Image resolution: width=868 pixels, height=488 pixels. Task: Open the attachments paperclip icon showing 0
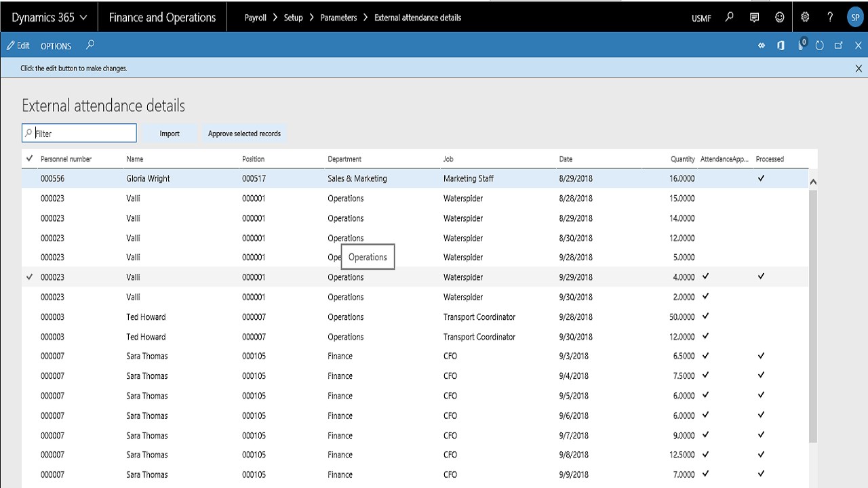point(802,45)
